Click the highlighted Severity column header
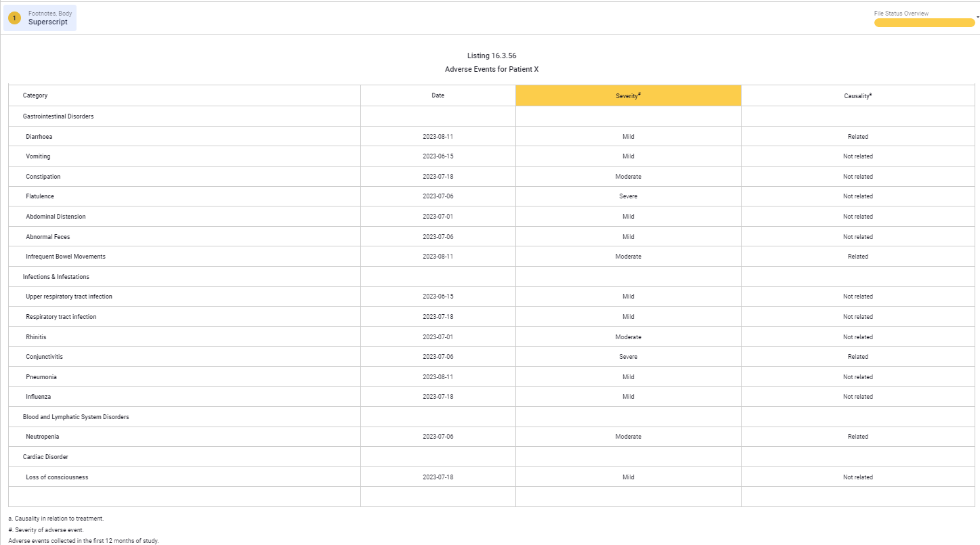The width and height of the screenshot is (980, 545). coord(628,95)
